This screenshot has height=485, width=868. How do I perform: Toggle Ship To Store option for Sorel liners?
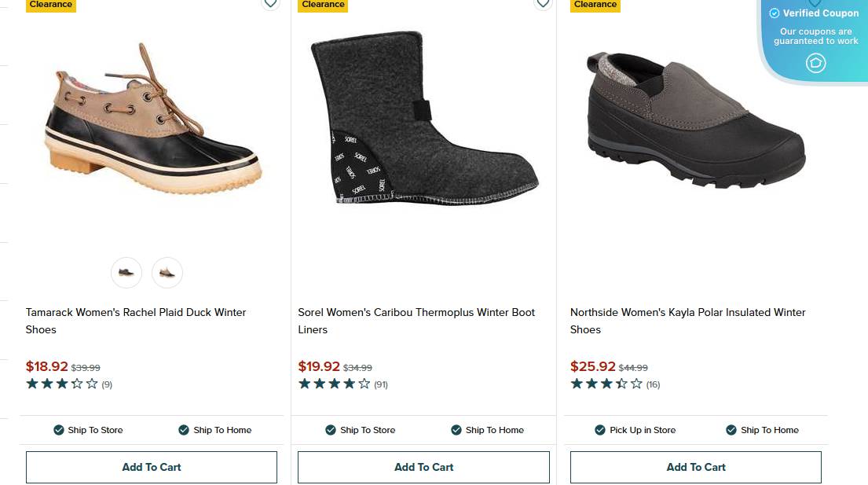point(361,430)
